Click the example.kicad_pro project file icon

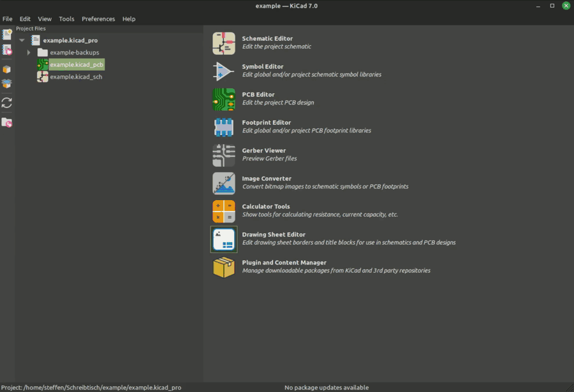point(36,40)
